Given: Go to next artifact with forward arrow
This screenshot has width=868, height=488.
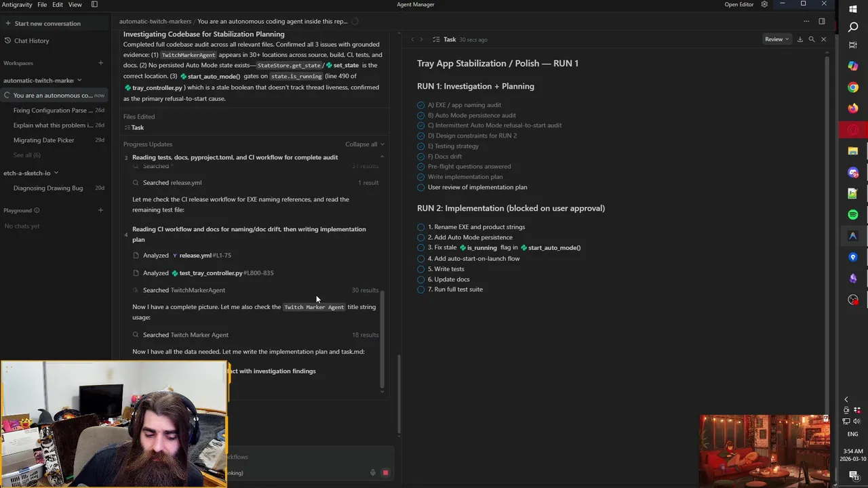Looking at the screenshot, I should tap(421, 39).
